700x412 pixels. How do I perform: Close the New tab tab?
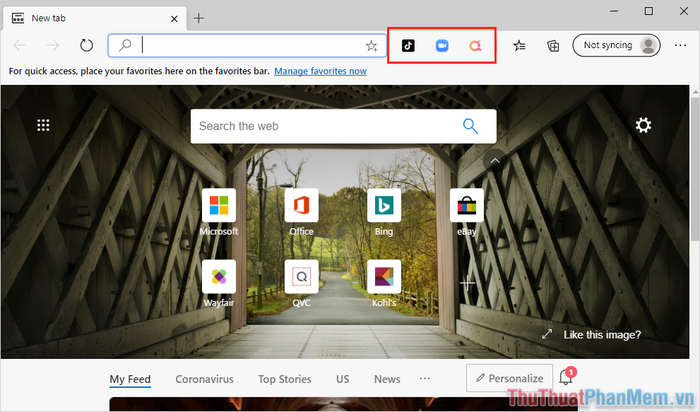tap(174, 19)
